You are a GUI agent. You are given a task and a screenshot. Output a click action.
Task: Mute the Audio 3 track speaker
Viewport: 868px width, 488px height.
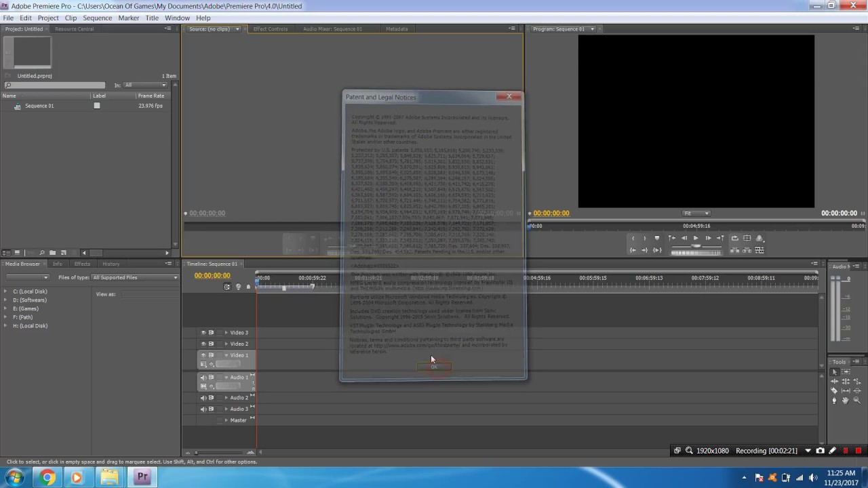tap(203, 409)
